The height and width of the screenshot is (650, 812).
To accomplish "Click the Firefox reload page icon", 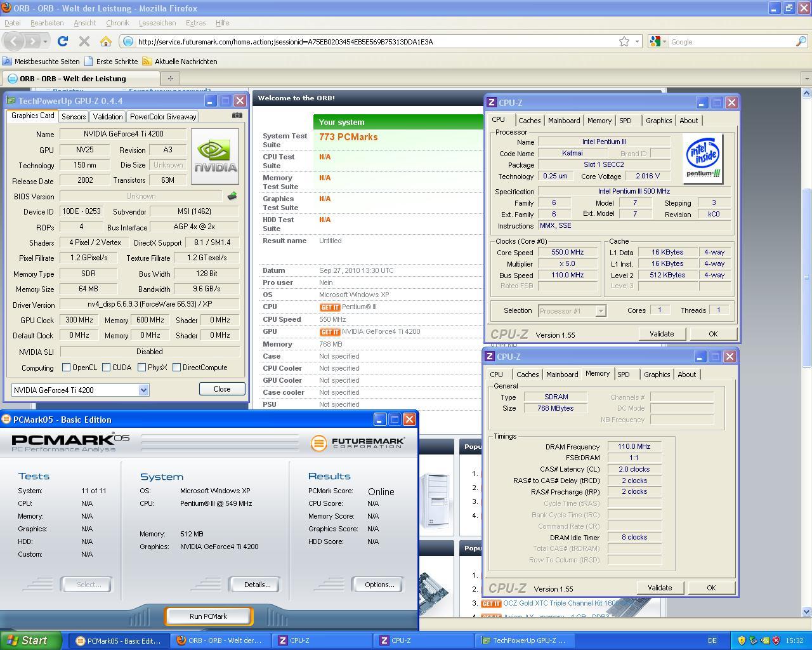I will (62, 41).
